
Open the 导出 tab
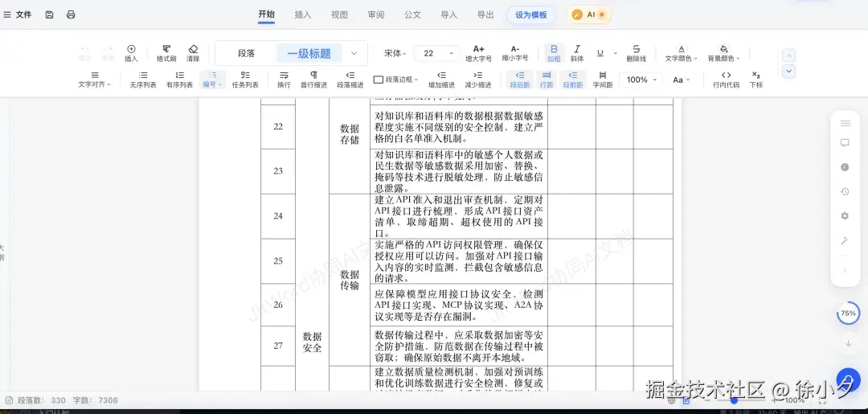pyautogui.click(x=485, y=15)
